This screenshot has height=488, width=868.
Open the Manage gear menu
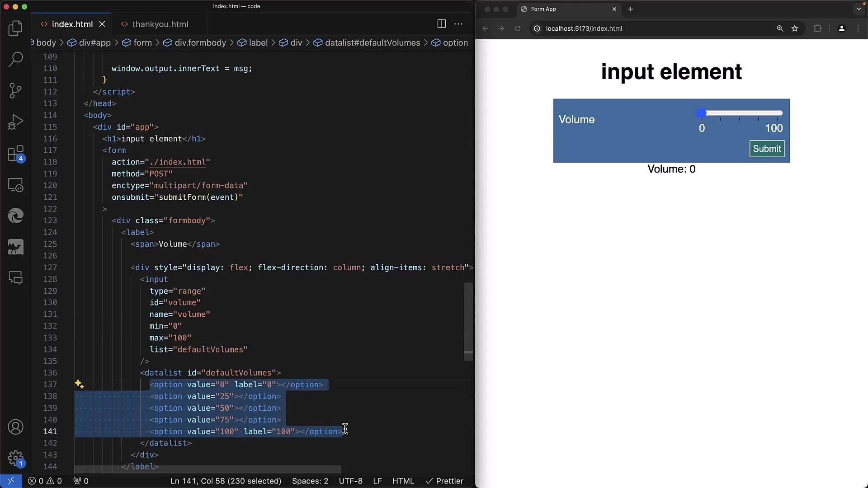15,458
